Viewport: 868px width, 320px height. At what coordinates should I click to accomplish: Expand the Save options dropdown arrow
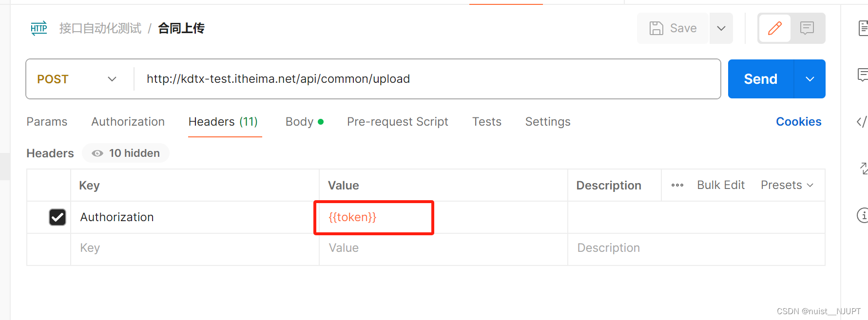coord(721,28)
